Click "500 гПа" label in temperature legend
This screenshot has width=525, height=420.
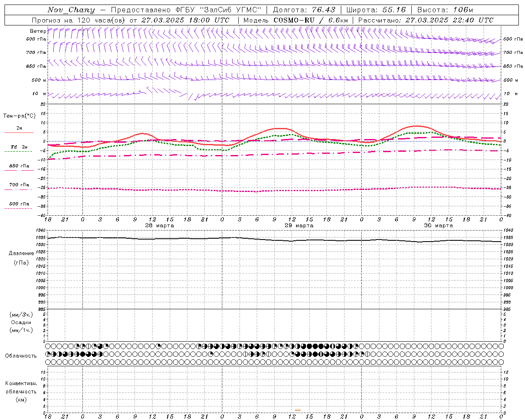pyautogui.click(x=19, y=204)
